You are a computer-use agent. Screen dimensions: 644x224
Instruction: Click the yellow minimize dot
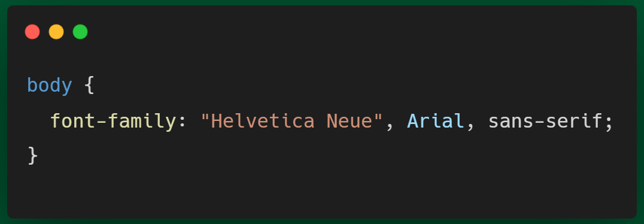(x=56, y=32)
